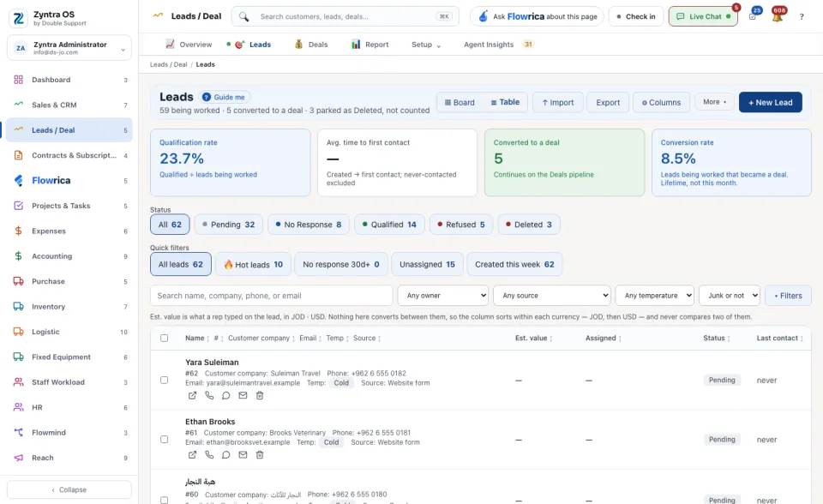Open the Junk or not dropdown
This screenshot has width=823, height=504.
(x=729, y=296)
